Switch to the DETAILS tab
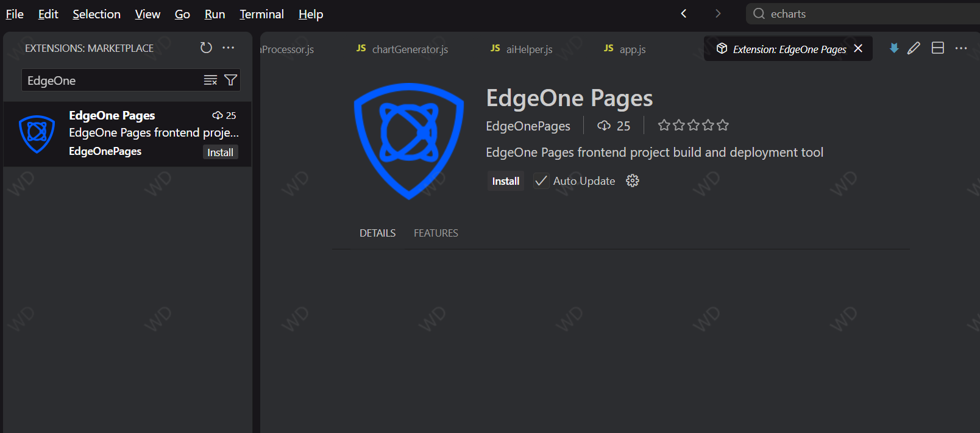This screenshot has height=433, width=980. click(x=377, y=233)
